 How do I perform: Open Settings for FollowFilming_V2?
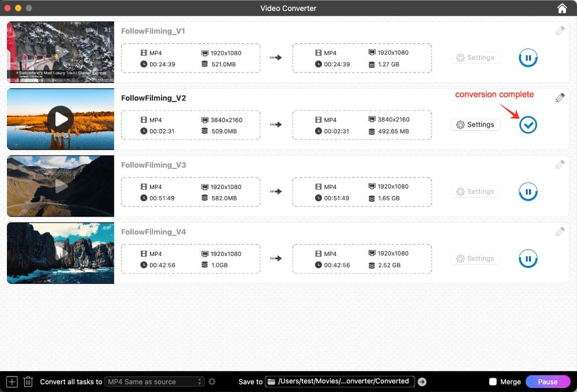475,125
